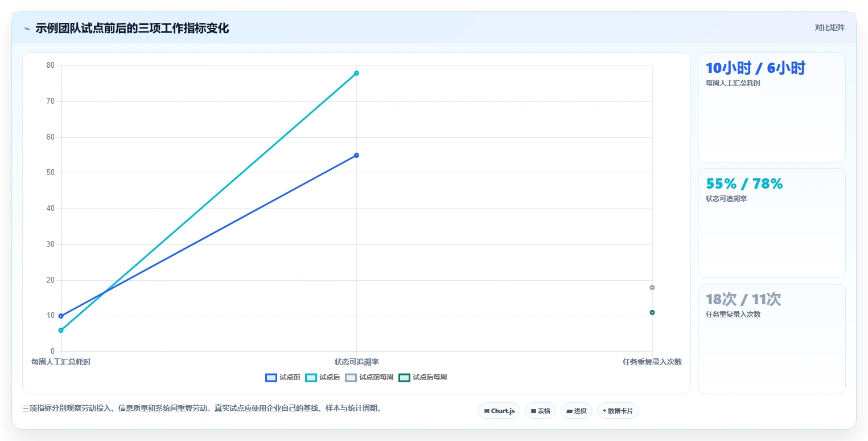
Task: Toggle the 试点后每周 legend entry
Action: click(x=423, y=377)
